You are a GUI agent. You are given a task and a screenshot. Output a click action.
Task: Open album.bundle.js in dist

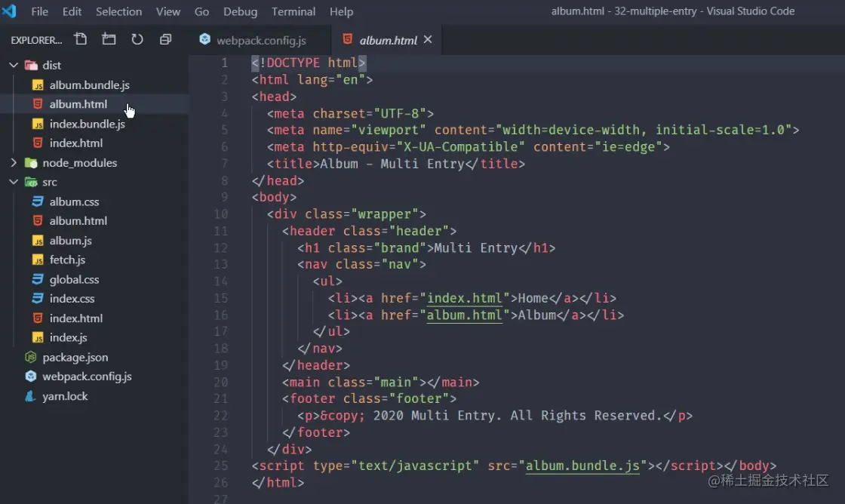pyautogui.click(x=90, y=85)
